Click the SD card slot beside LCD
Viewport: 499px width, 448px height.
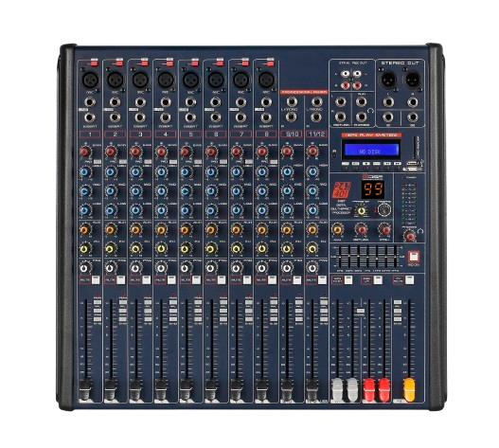click(414, 147)
